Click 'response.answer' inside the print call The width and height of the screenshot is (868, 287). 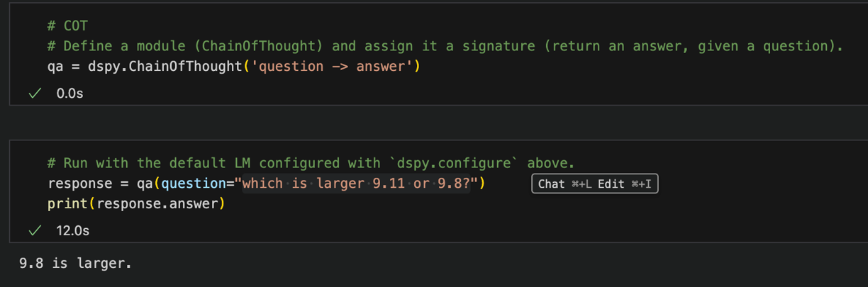(x=157, y=204)
